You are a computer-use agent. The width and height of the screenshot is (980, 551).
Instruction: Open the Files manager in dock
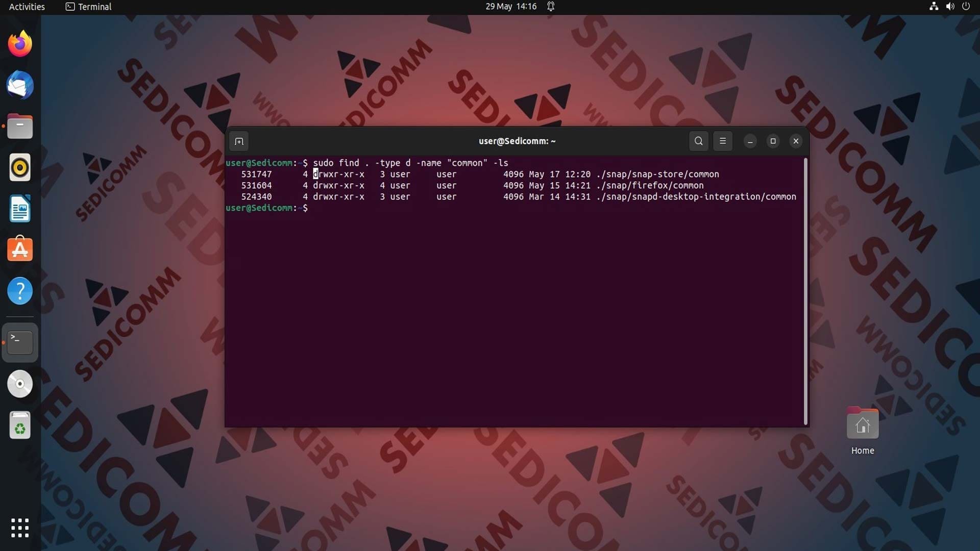(20, 127)
